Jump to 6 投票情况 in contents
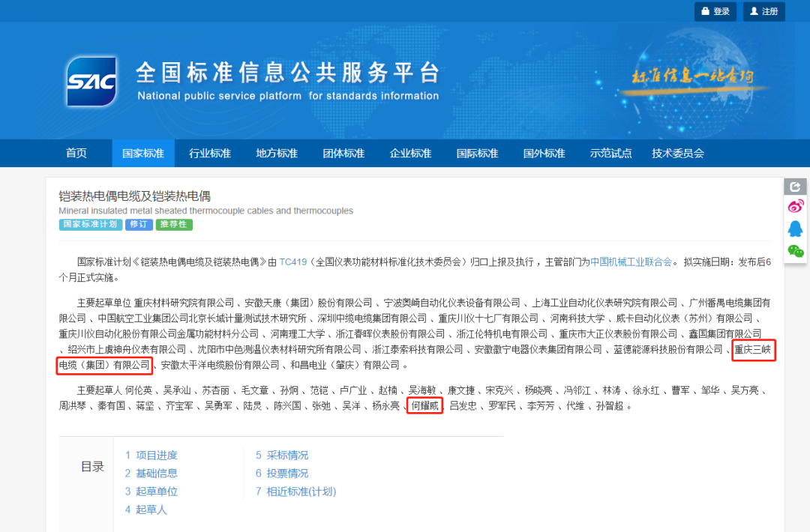The image size is (810, 532). click(x=281, y=473)
